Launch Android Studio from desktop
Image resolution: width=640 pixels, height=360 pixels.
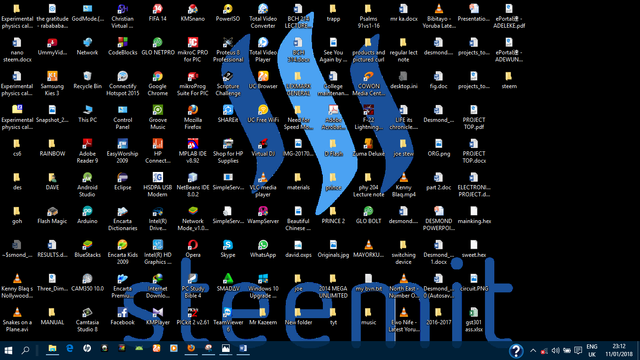pos(87,184)
